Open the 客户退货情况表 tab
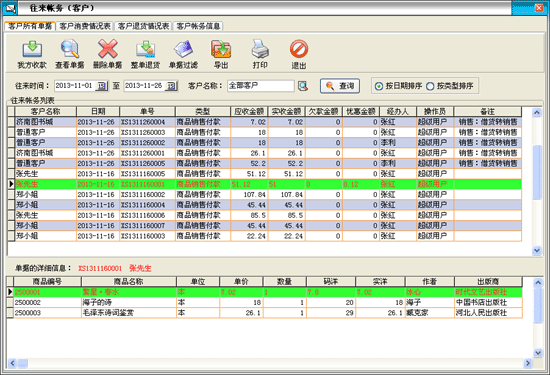The height and width of the screenshot is (375, 550). coord(143,26)
